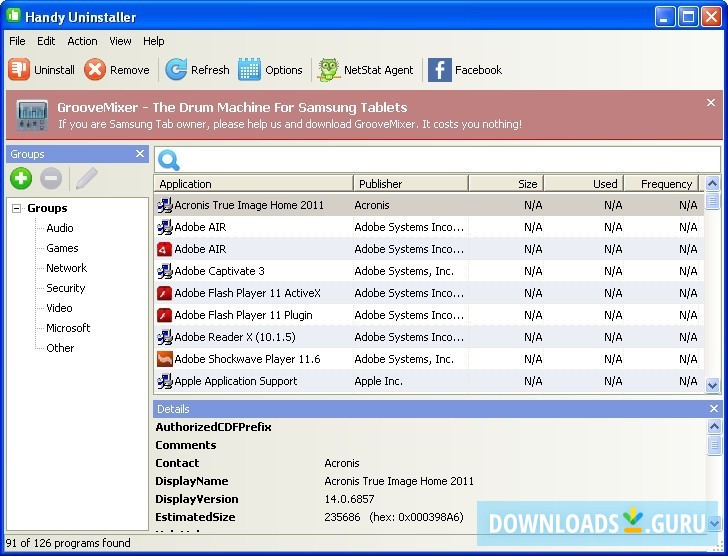728x556 pixels.
Task: Close the Groups side panel
Action: [140, 154]
